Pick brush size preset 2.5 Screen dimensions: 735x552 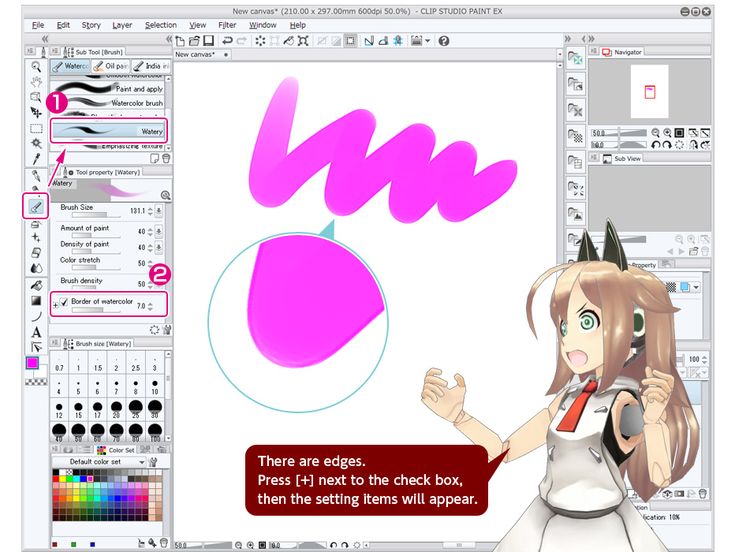pos(135,364)
